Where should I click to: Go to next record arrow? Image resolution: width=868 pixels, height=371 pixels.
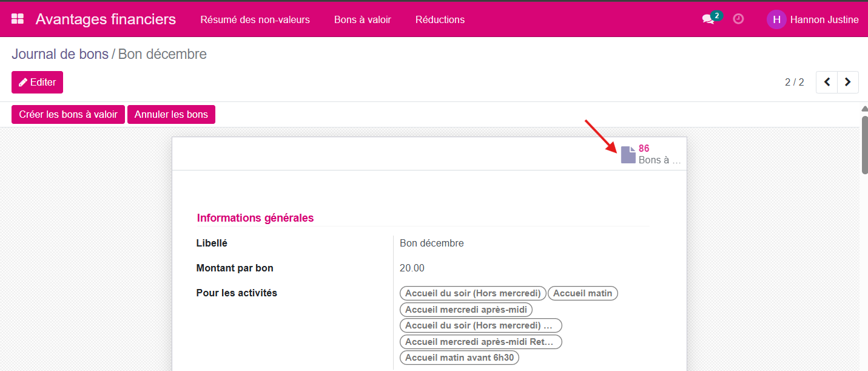[848, 82]
